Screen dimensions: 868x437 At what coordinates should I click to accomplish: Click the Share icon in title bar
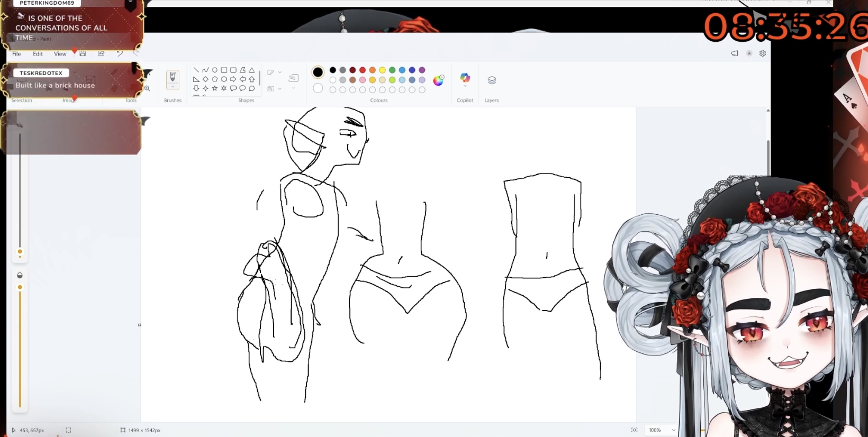[x=101, y=53]
